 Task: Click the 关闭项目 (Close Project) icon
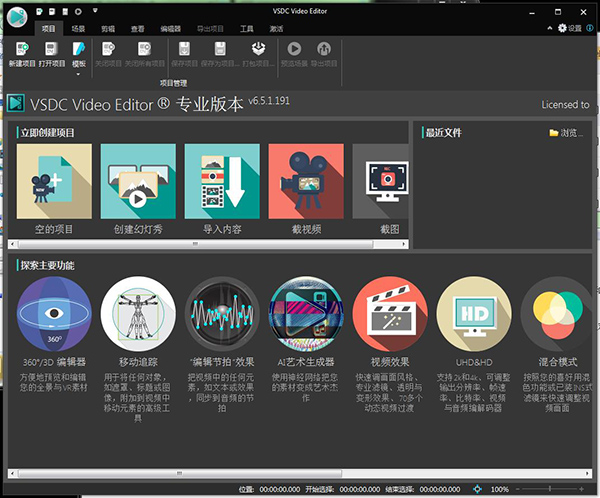[108, 49]
